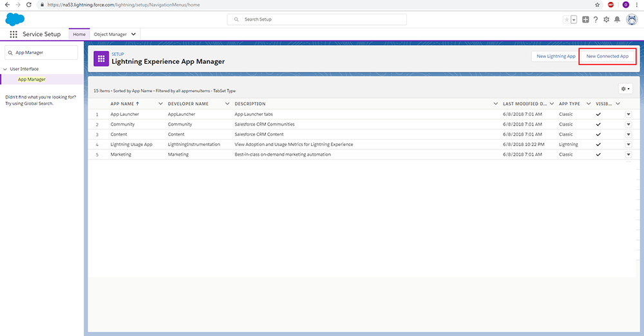Open the Description column menu chevron
Viewport: 644px width, 336px height.
(495, 104)
